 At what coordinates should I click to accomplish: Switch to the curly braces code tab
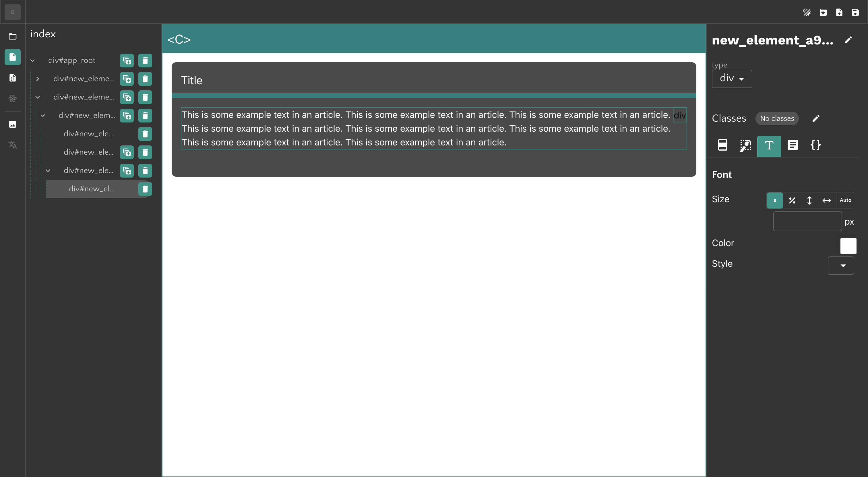coord(815,145)
